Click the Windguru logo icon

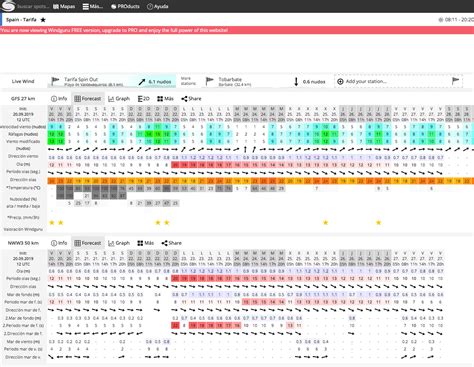tap(8, 6)
